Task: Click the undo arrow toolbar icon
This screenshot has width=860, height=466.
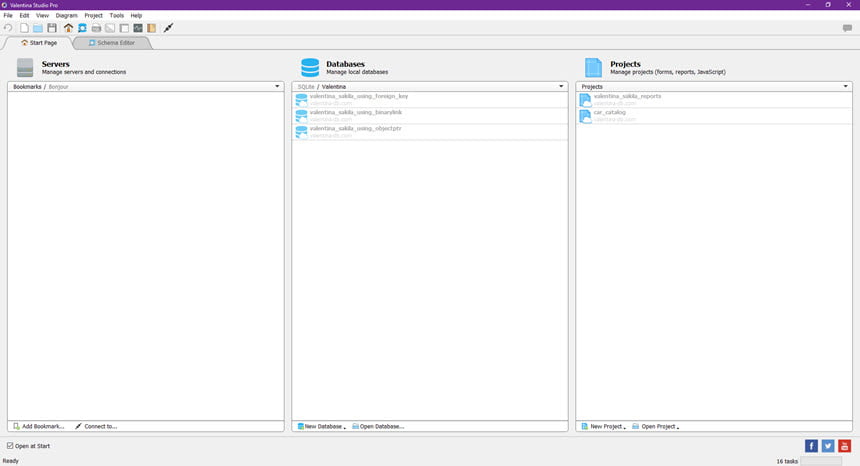Action: [8, 28]
